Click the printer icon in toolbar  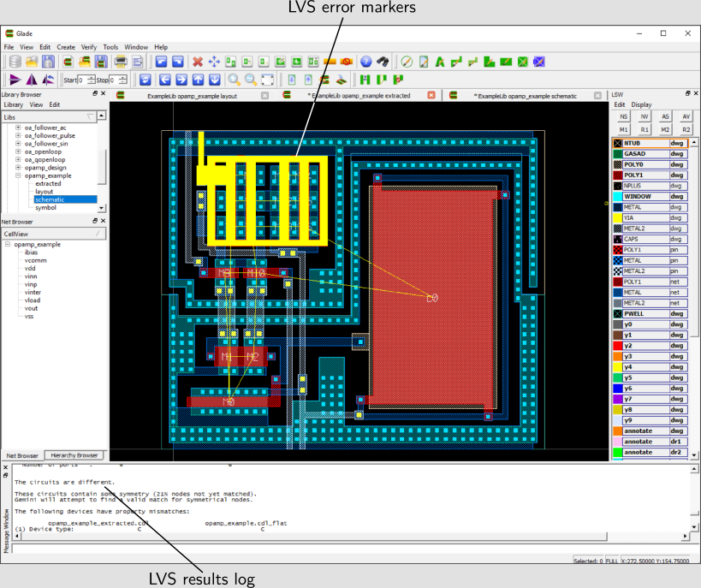122,62
